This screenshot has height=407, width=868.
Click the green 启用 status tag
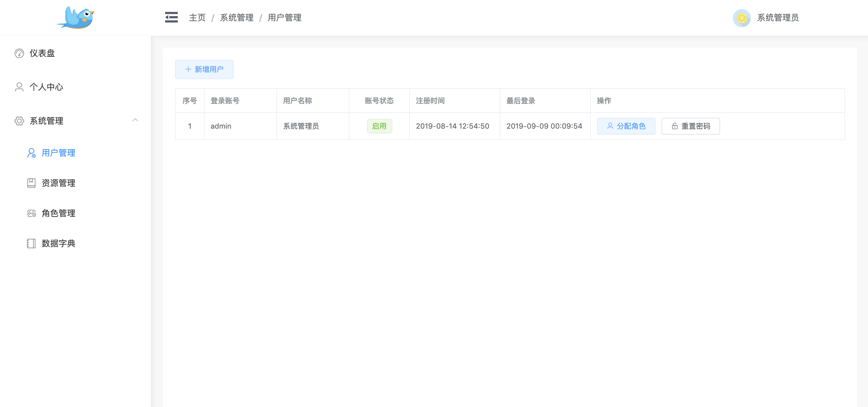point(379,126)
